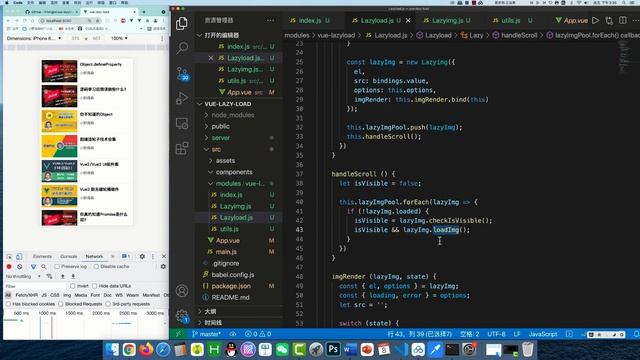
Task: Collapse the components folder
Action: (234, 172)
